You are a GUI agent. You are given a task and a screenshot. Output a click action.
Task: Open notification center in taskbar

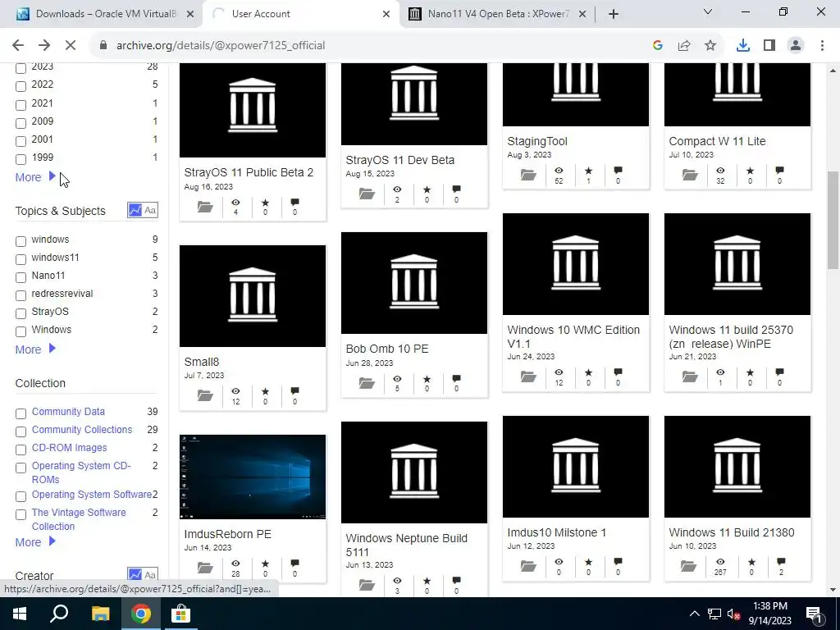pyautogui.click(x=813, y=614)
